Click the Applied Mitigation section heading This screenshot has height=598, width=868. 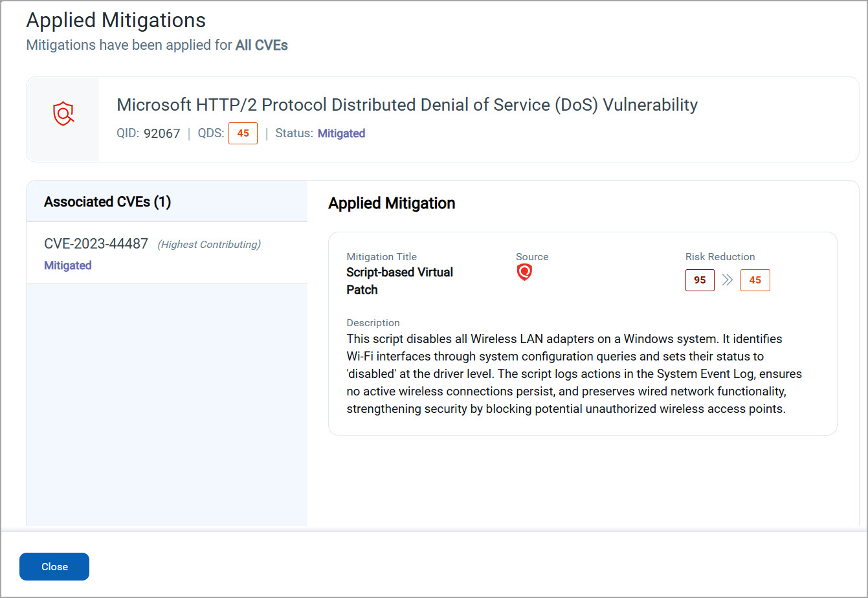(x=392, y=203)
